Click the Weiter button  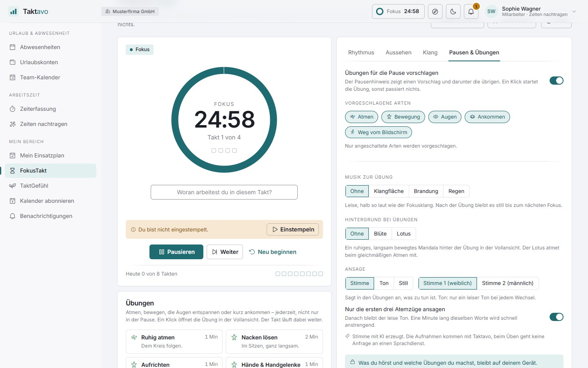pyautogui.click(x=225, y=252)
